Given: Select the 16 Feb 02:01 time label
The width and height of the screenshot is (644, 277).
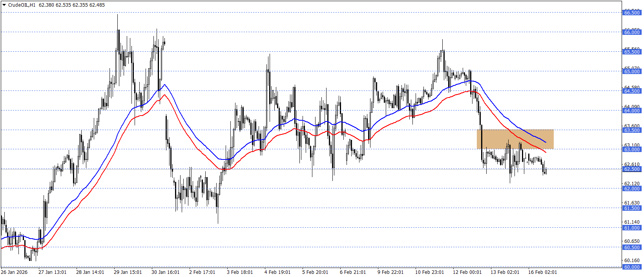Looking at the screenshot, I should click(542, 272).
